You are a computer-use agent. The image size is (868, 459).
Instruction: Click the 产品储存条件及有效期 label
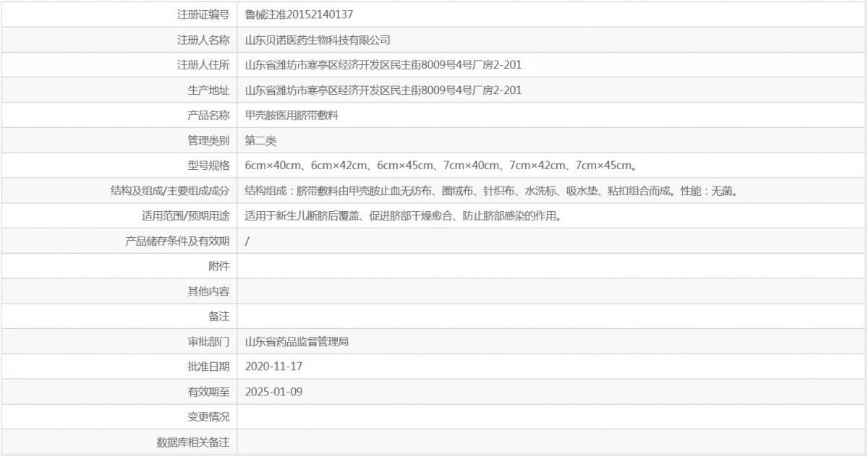[x=177, y=241]
